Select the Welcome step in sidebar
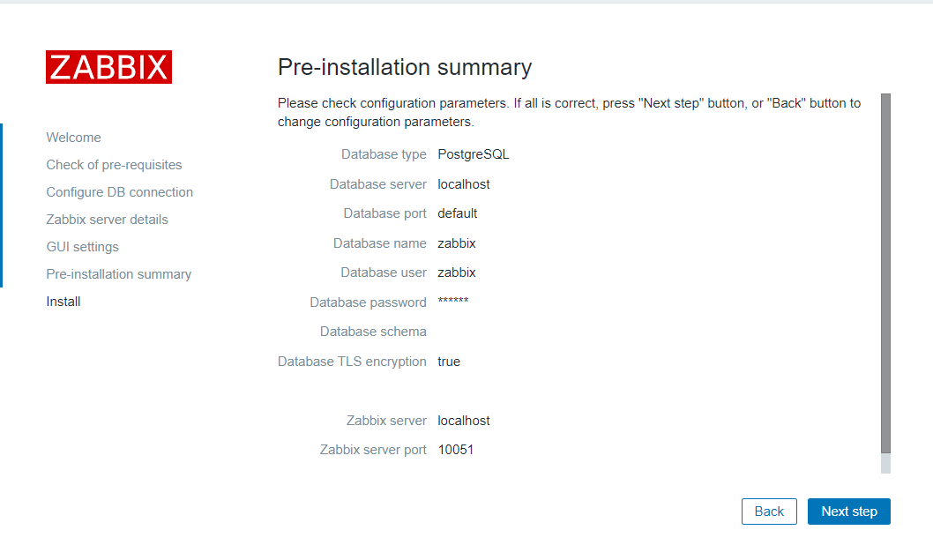The image size is (933, 560). tap(73, 138)
